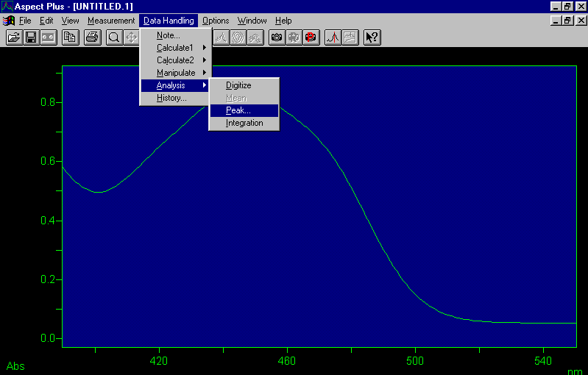Choose Peak... from the Analysis submenu
This screenshot has width=588, height=375.
(238, 110)
